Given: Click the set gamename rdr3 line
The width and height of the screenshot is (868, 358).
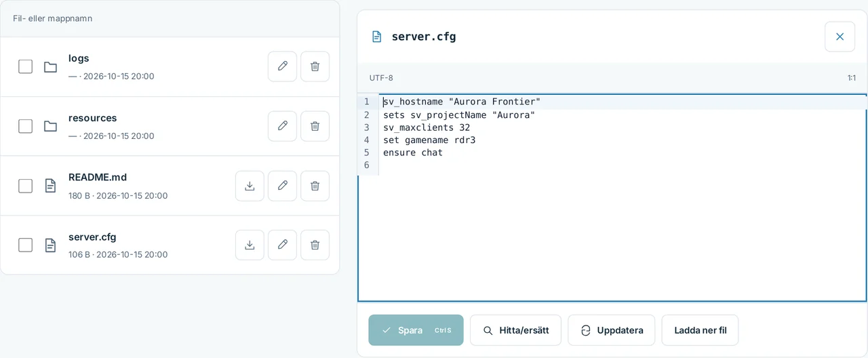Looking at the screenshot, I should (x=429, y=140).
